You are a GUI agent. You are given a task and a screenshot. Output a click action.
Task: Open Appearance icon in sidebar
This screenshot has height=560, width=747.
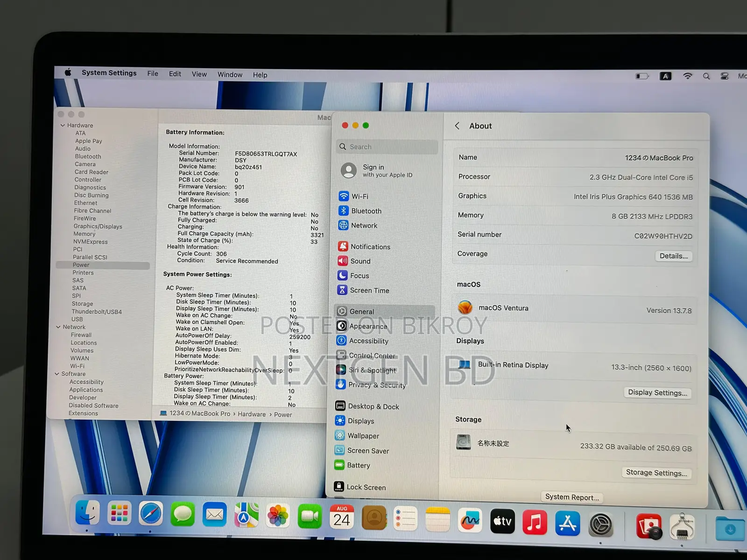click(x=342, y=326)
